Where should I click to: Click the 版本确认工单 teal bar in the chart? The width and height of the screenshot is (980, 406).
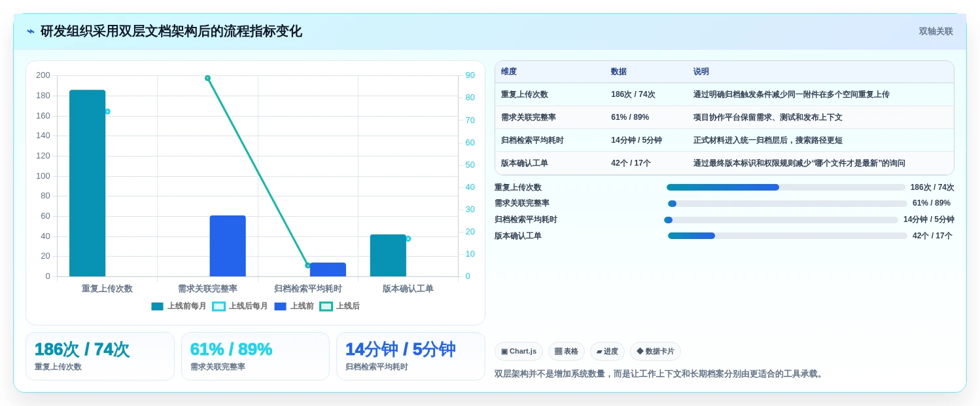(x=388, y=255)
